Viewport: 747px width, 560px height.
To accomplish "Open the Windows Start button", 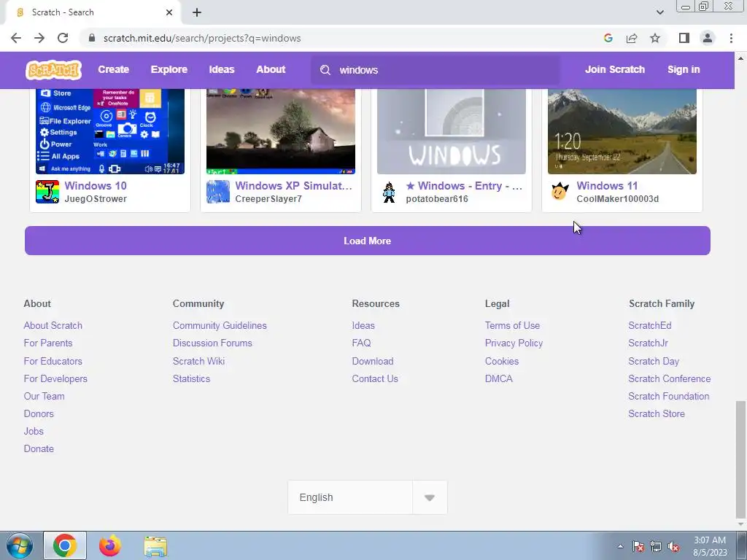I will 20,545.
